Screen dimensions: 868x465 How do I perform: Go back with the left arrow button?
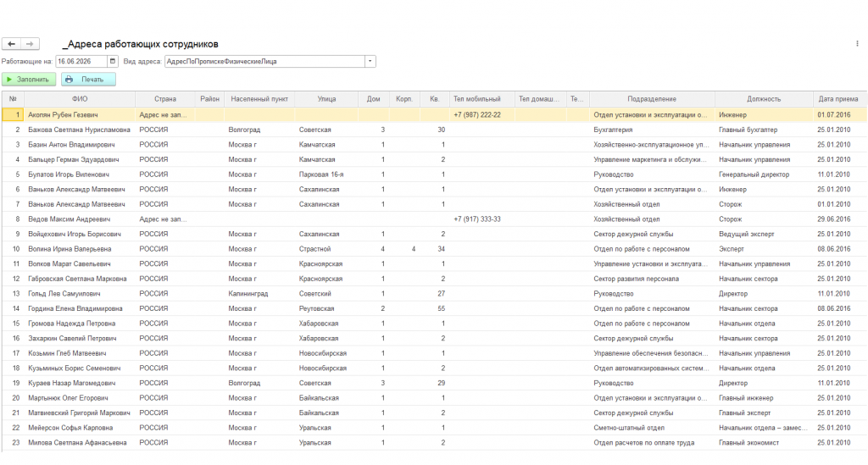[x=12, y=44]
